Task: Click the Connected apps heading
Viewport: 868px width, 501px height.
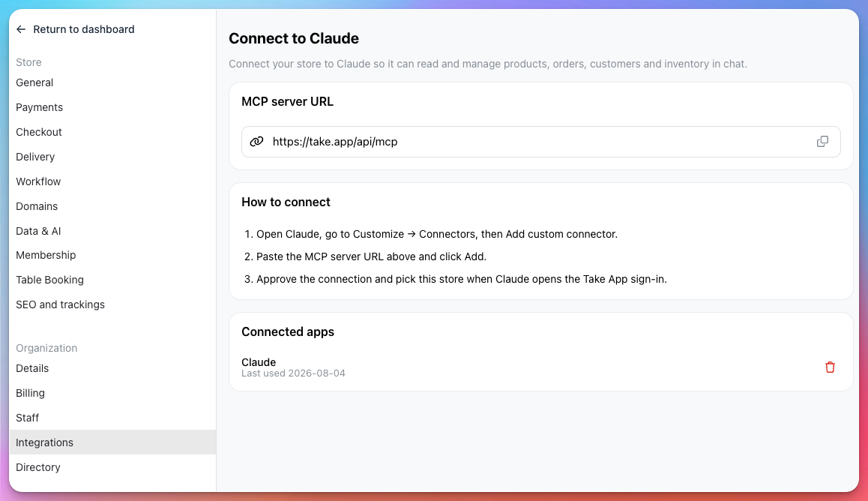Action: (288, 331)
